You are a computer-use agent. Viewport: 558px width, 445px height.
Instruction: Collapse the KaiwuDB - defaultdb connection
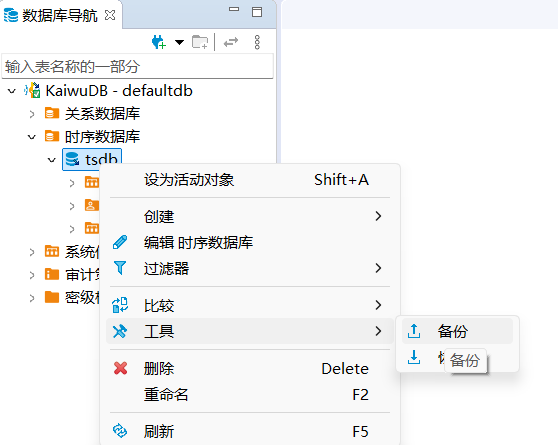pyautogui.click(x=12, y=91)
